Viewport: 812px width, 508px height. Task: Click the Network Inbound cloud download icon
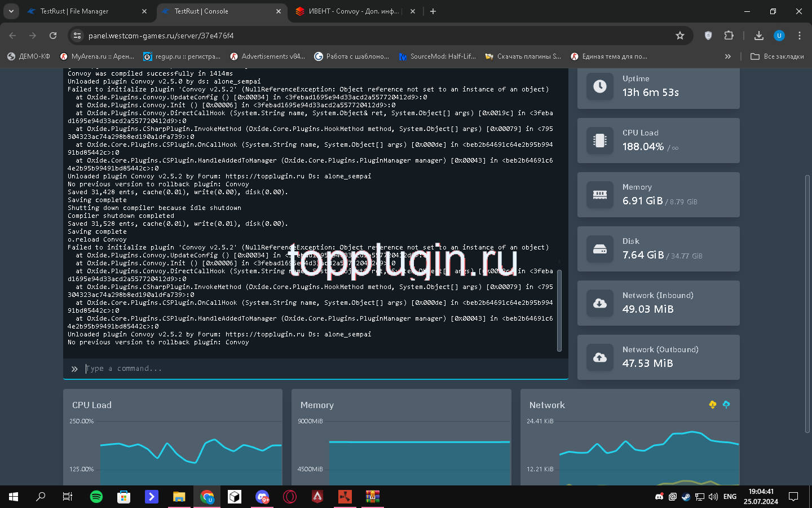pyautogui.click(x=599, y=303)
